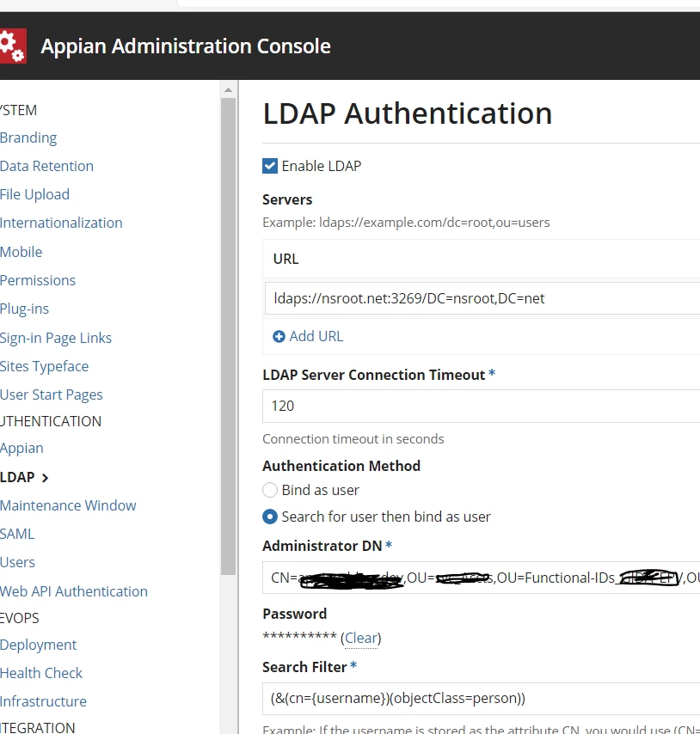700x734 pixels.
Task: Go to User Start Pages
Action: pos(51,395)
